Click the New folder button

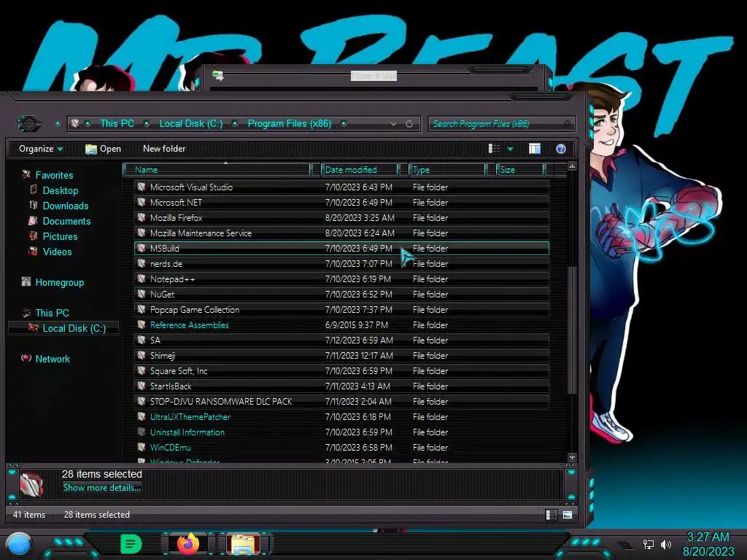click(164, 149)
